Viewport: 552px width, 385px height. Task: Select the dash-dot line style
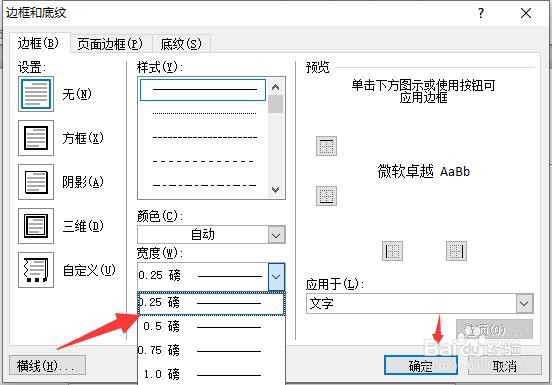point(203,185)
